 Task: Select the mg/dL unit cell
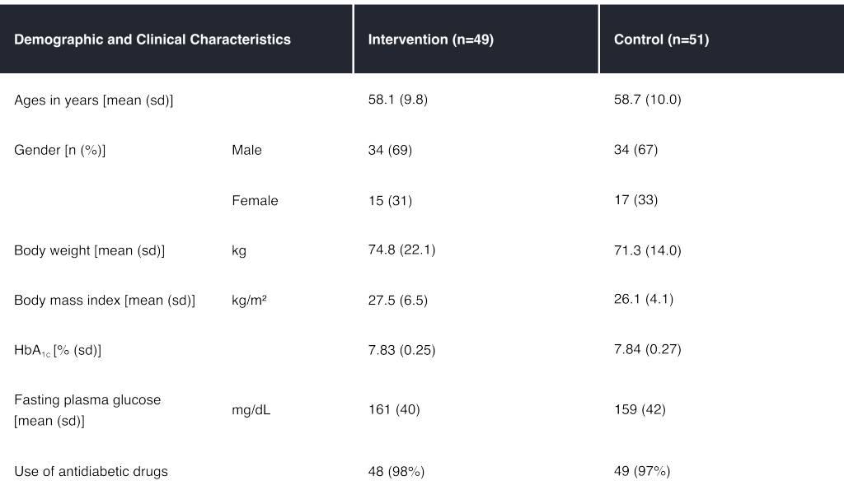[x=251, y=410]
